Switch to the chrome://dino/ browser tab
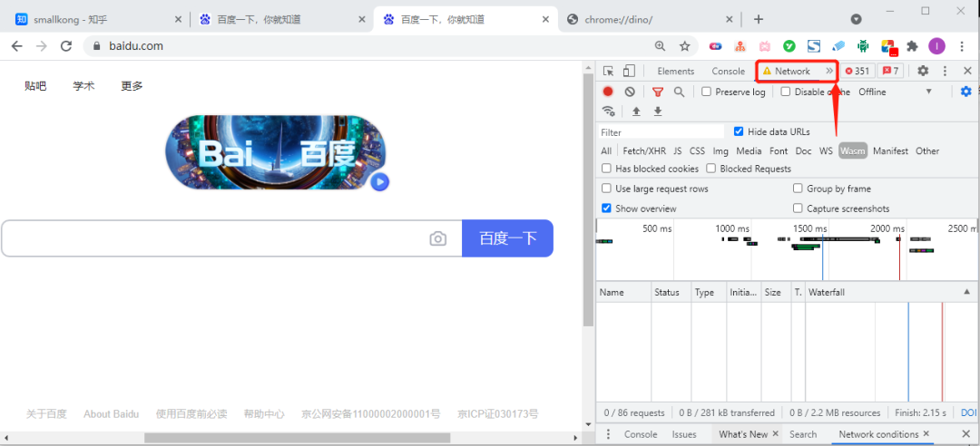Image resolution: width=980 pixels, height=446 pixels. tap(650, 19)
